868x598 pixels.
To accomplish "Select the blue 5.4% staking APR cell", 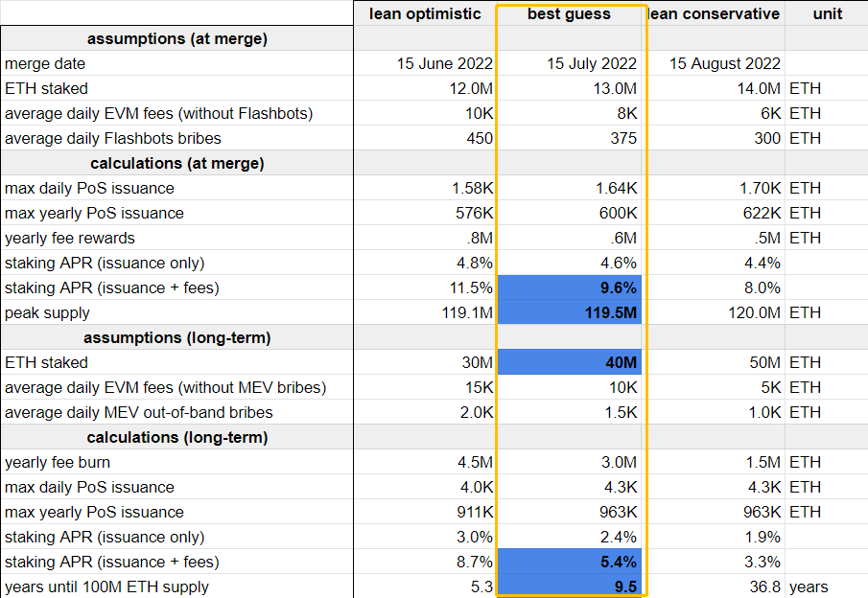I will point(569,562).
